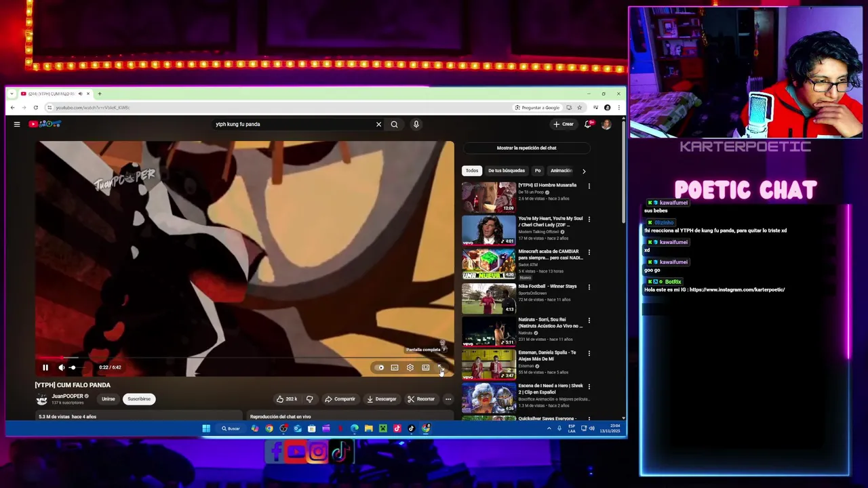Open the YouTube account avatar menu
This screenshot has width=868, height=488.
click(x=606, y=124)
